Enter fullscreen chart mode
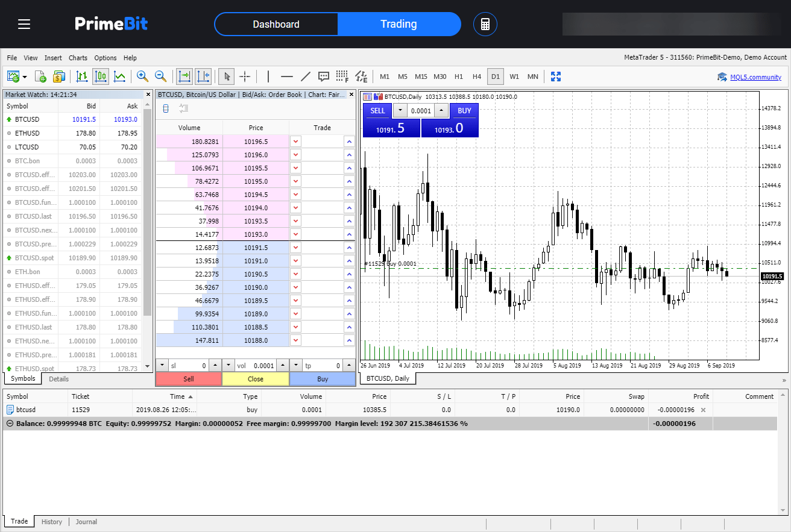Viewport: 791px width, 532px height. coord(556,77)
